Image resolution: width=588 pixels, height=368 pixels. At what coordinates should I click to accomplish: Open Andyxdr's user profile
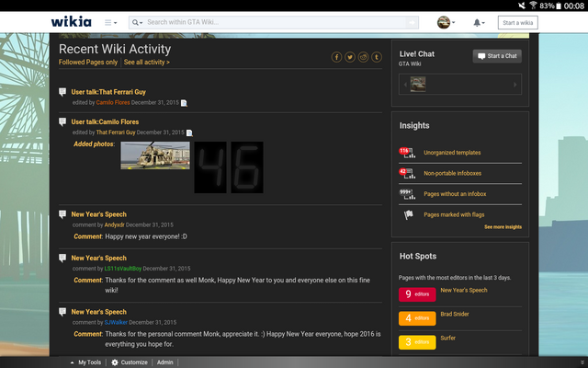114,224
